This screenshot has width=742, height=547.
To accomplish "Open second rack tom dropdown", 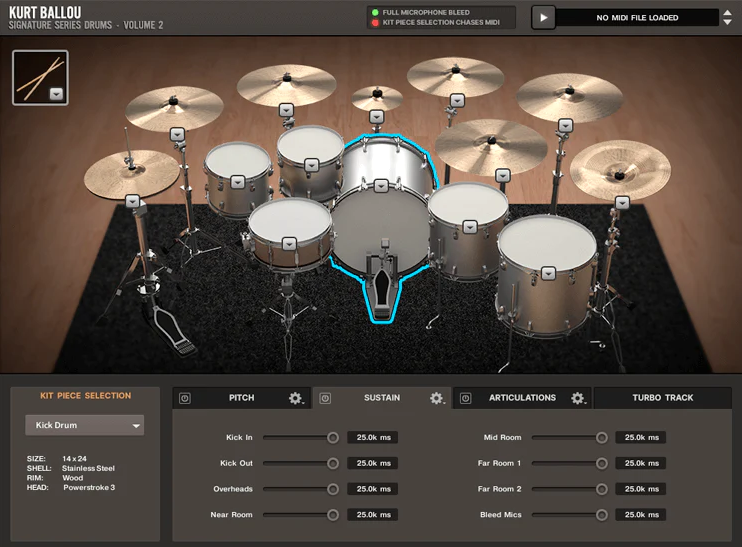I will click(x=311, y=165).
